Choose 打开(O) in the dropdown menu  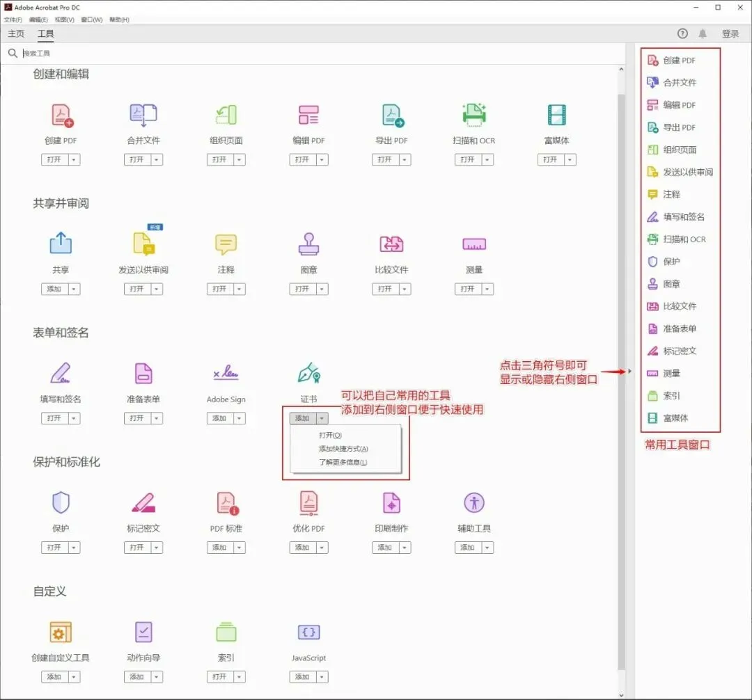331,435
